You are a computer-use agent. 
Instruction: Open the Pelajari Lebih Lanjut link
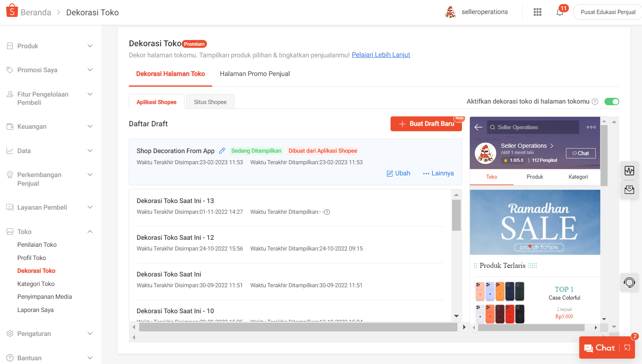coord(381,55)
